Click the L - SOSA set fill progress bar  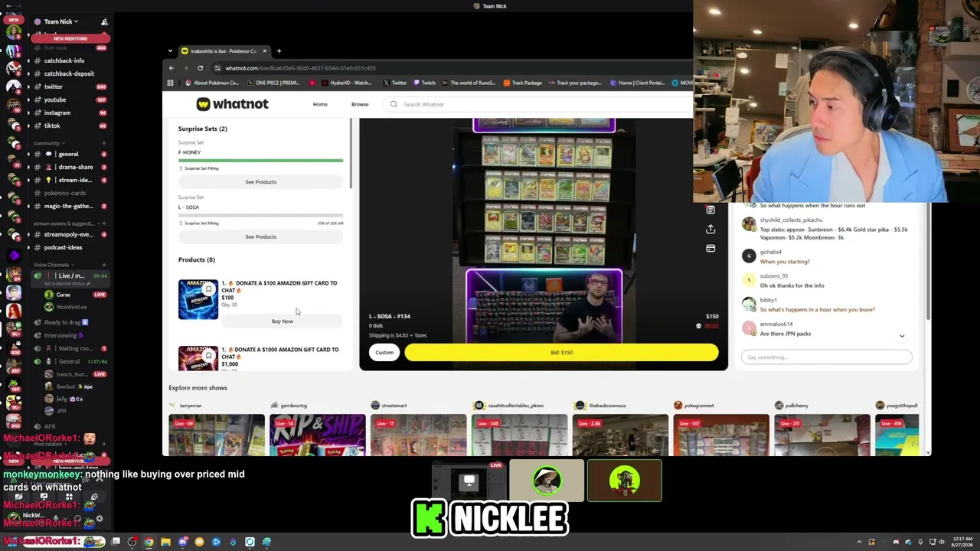(260, 216)
